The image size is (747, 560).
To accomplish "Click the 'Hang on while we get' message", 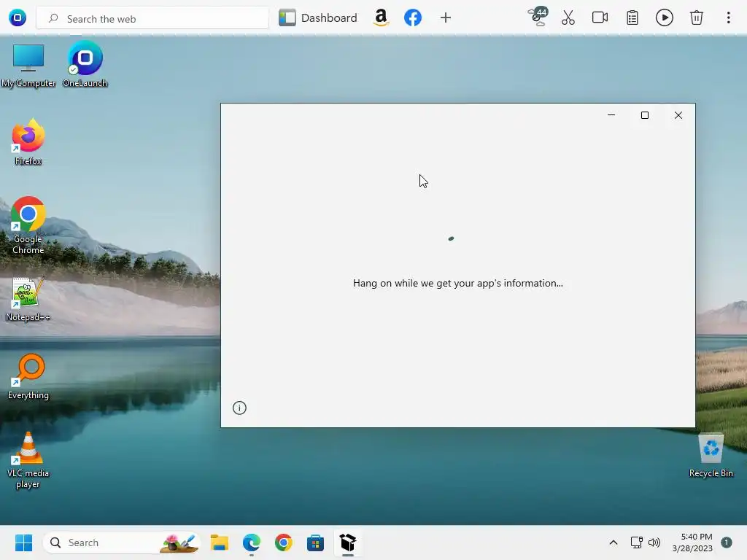I will tap(458, 284).
